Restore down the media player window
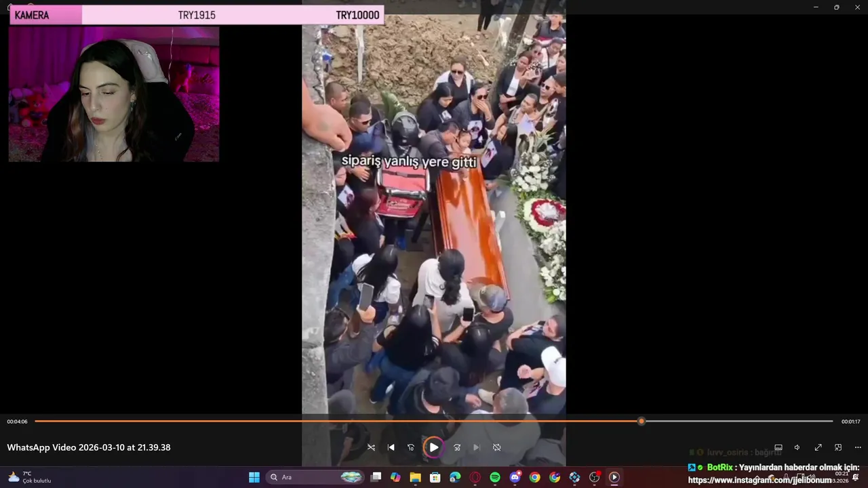The image size is (868, 488). 837,7
